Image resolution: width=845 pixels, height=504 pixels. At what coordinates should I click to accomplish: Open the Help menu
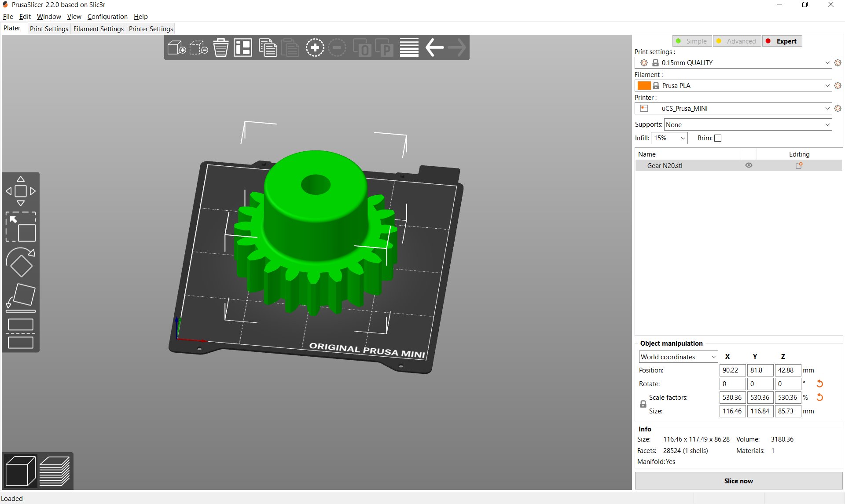pos(140,17)
